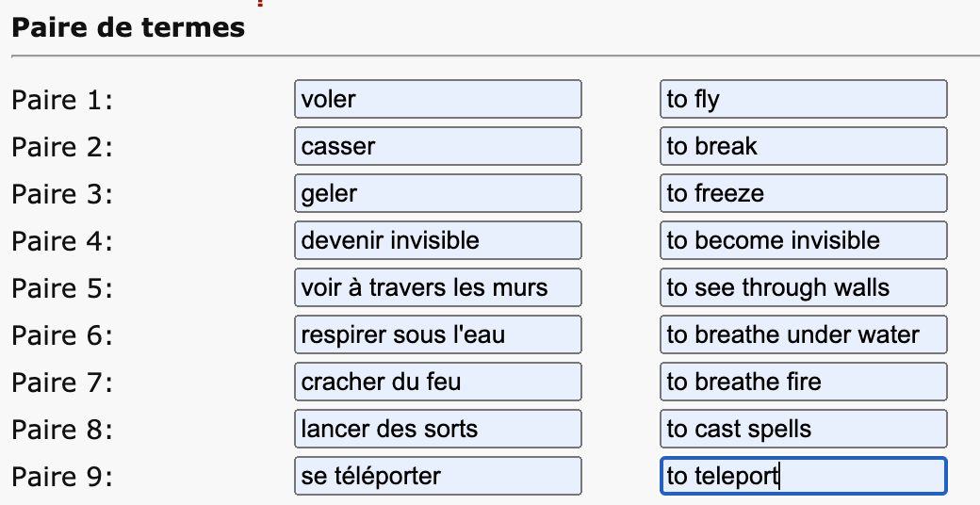The image size is (980, 505).
Task: Click 'voir à travers les murs' field
Action: click(437, 287)
